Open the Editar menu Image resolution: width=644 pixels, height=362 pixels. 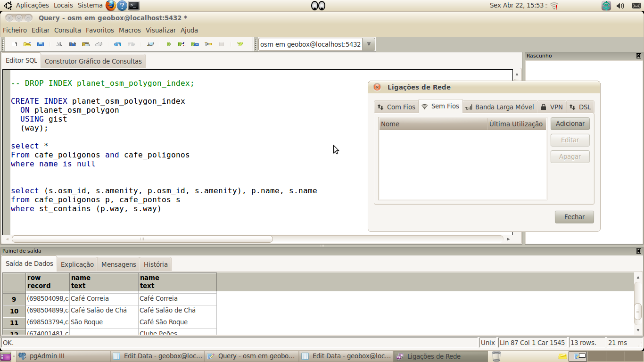pyautogui.click(x=41, y=30)
